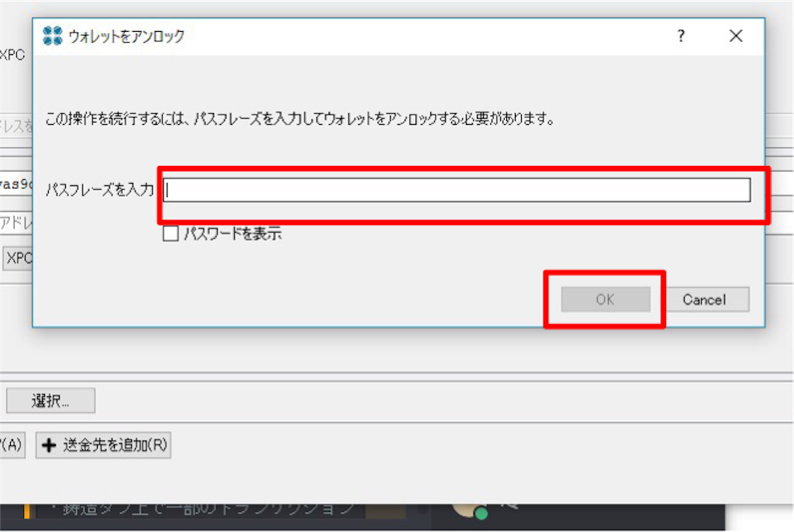The height and width of the screenshot is (532, 794).
Task: Confirm with the OK button
Action: [605, 299]
